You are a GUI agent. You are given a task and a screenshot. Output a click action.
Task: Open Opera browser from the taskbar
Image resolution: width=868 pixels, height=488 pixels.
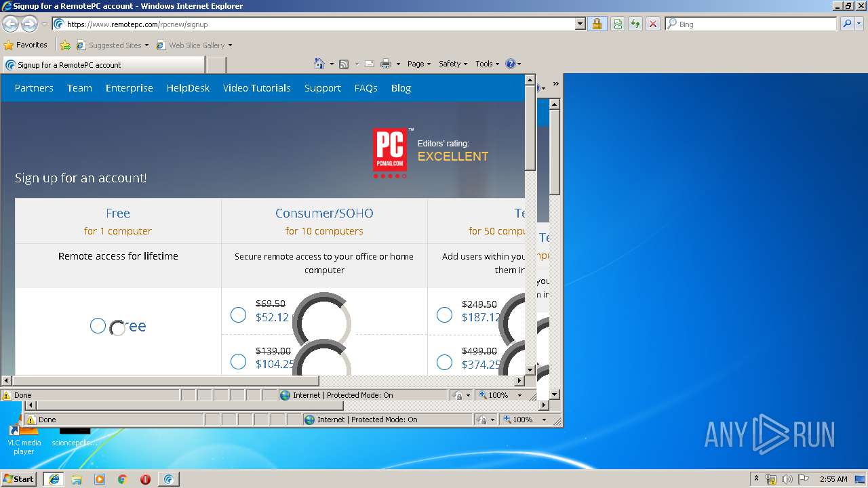pyautogui.click(x=146, y=479)
